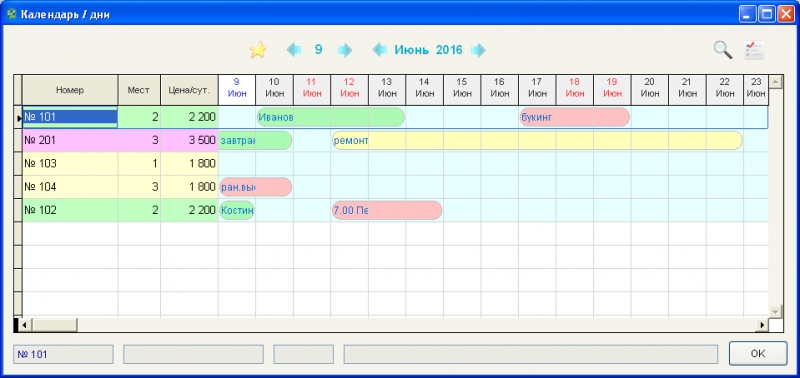The width and height of the screenshot is (800, 378).
Task: Click the OK button
Action: 758,354
